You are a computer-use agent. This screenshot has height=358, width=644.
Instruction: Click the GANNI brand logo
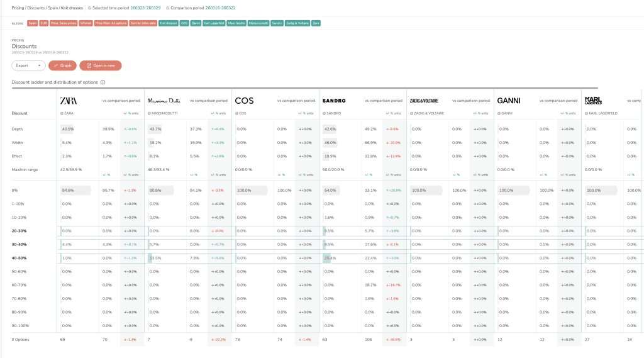(508, 101)
